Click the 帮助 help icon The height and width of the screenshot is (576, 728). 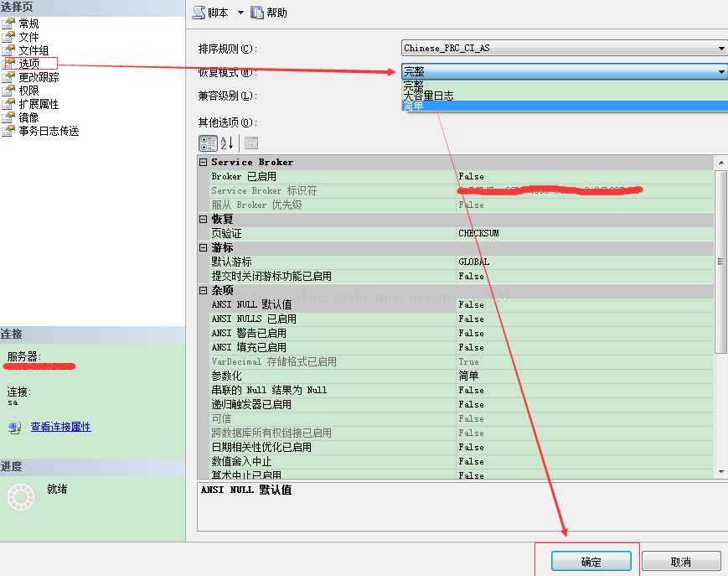(x=257, y=13)
